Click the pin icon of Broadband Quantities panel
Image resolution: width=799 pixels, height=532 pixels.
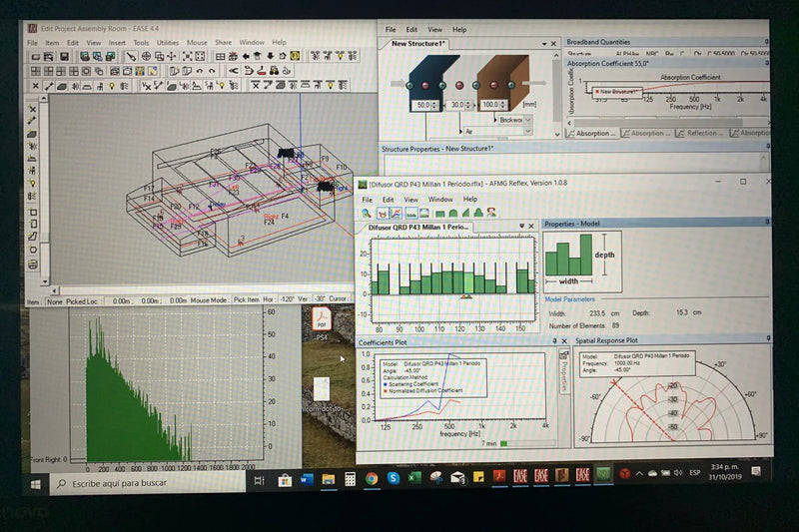pos(766,41)
